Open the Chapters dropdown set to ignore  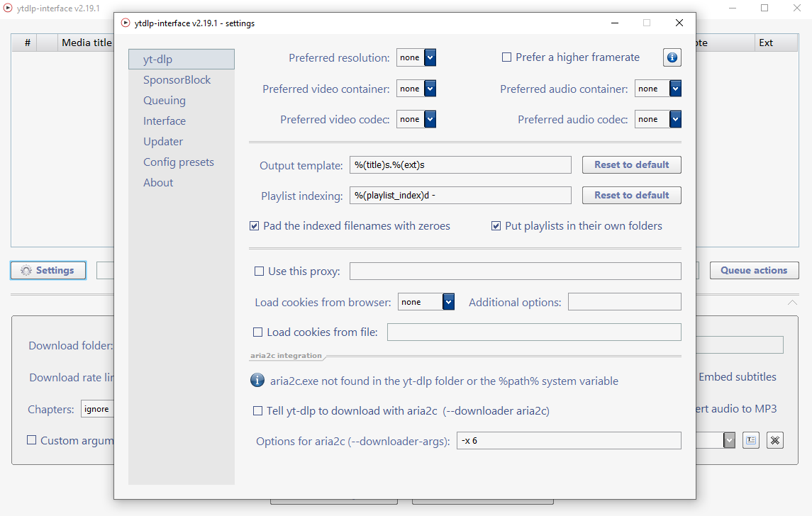[x=97, y=409]
